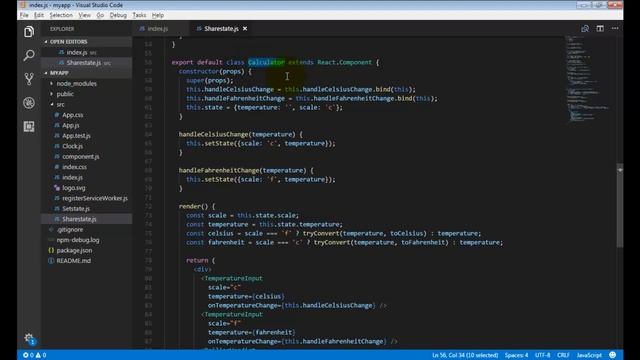640x360 pixels.
Task: Click the render() method name
Action: click(190, 206)
